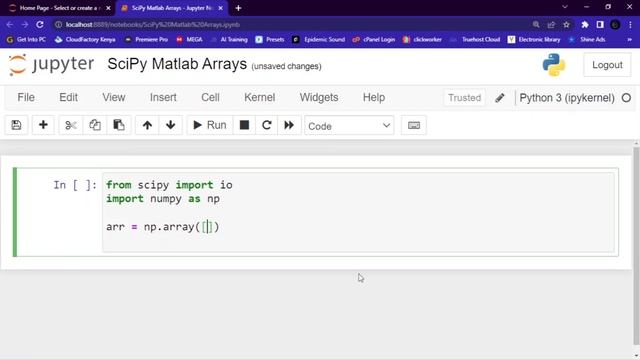
Task: Open the Help menu
Action: click(374, 98)
